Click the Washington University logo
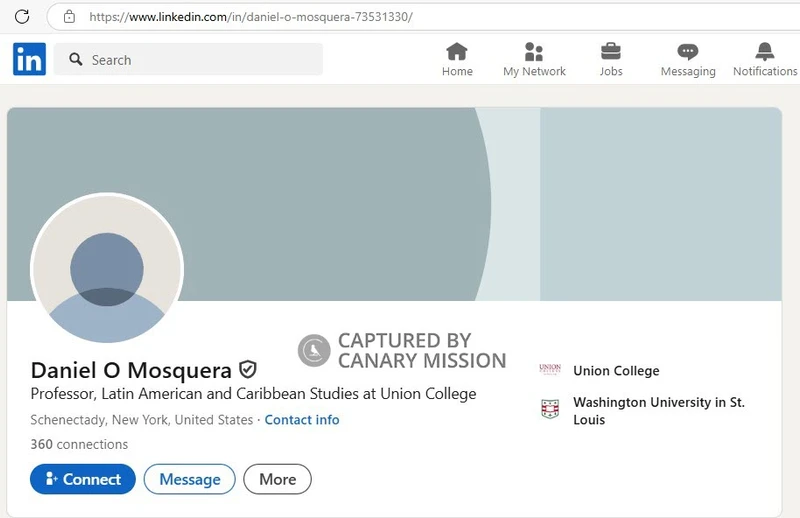This screenshot has height=518, width=800. pyautogui.click(x=550, y=409)
